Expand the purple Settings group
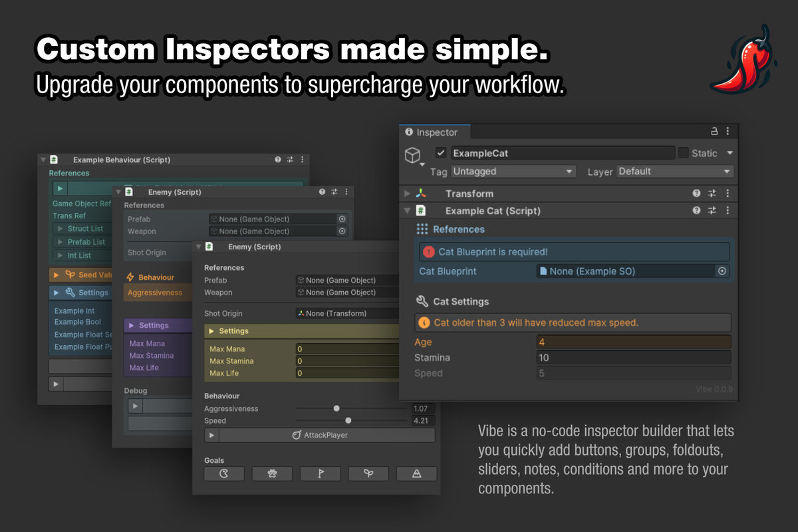This screenshot has width=798, height=532. coord(132,325)
